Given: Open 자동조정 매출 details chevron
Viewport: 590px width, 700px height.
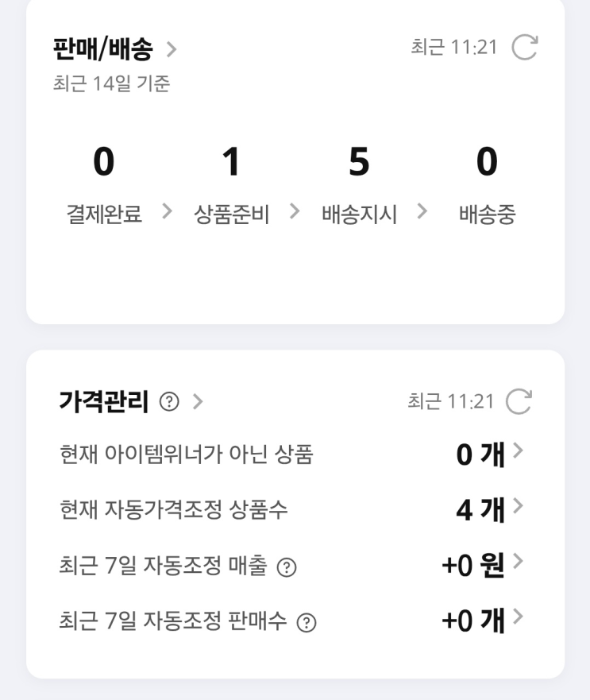Looking at the screenshot, I should click(x=519, y=562).
